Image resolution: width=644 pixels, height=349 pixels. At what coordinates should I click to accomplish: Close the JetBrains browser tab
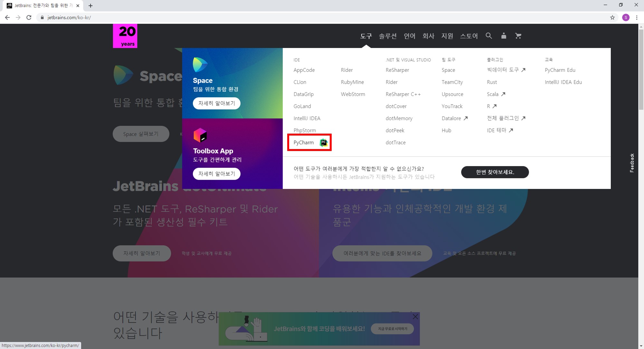[x=78, y=5]
